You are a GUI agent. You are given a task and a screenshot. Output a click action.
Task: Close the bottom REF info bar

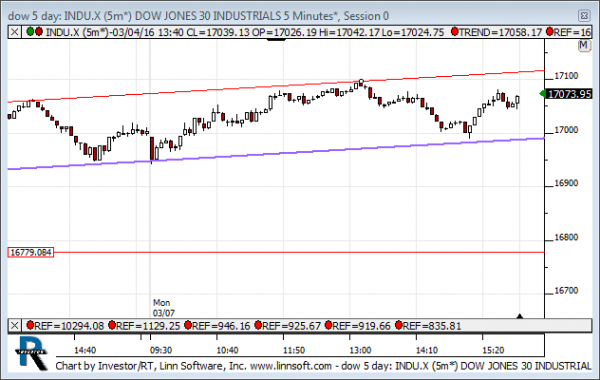pos(15,326)
